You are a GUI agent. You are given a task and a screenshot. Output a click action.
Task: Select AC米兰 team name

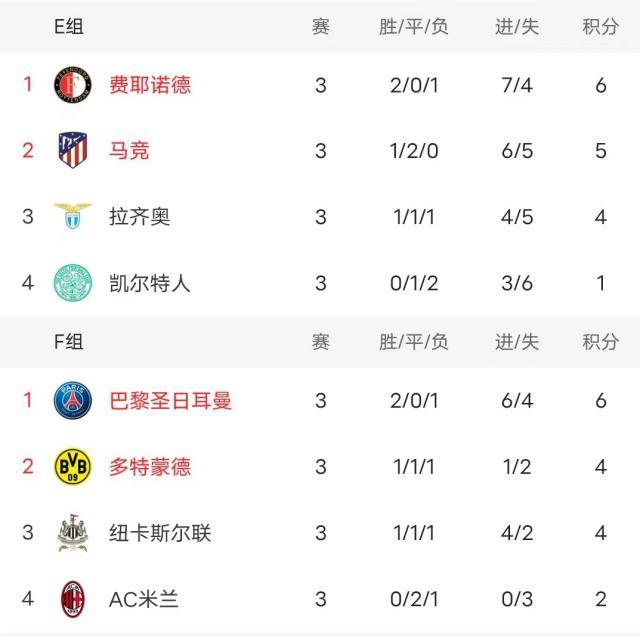coord(143,599)
